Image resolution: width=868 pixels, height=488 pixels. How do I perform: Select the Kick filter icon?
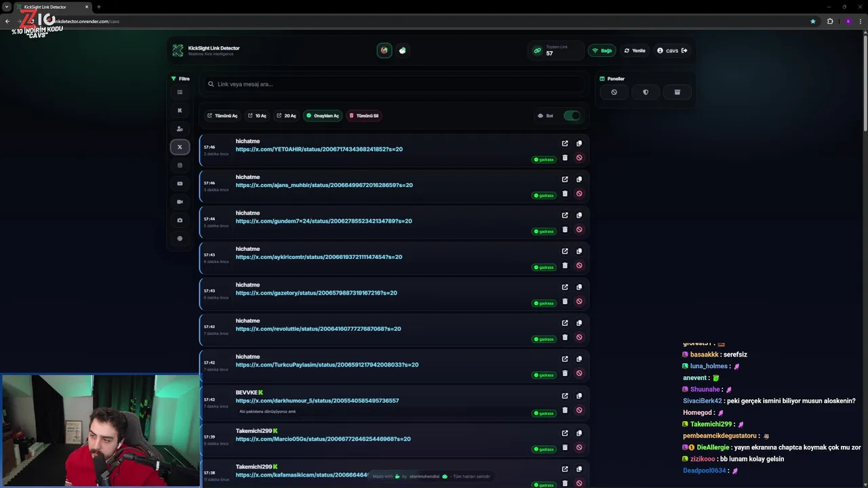[180, 110]
